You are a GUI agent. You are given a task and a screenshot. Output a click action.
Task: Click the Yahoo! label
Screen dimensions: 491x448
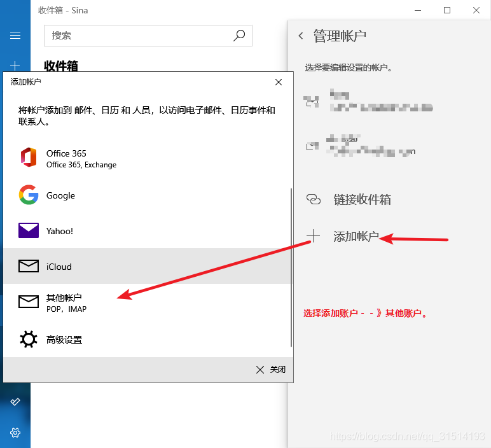tap(60, 231)
